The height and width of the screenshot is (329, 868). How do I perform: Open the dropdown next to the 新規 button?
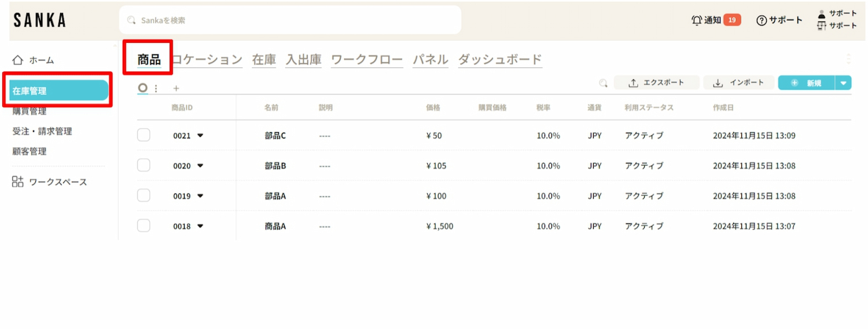tap(843, 83)
